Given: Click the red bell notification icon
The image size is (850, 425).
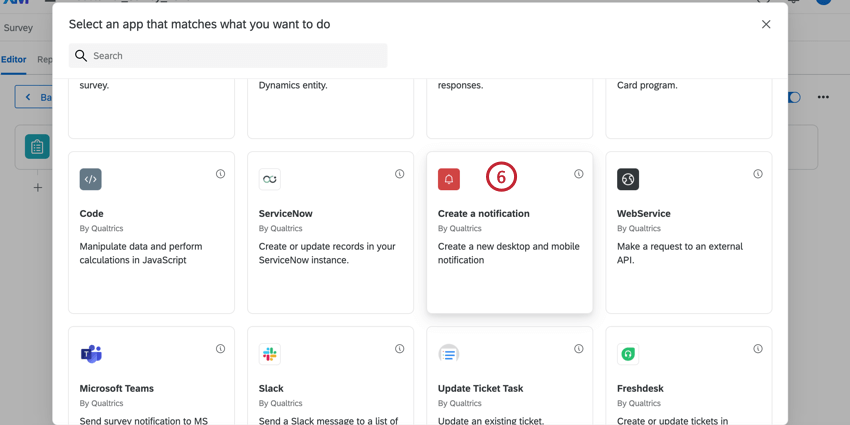Looking at the screenshot, I should pos(449,179).
